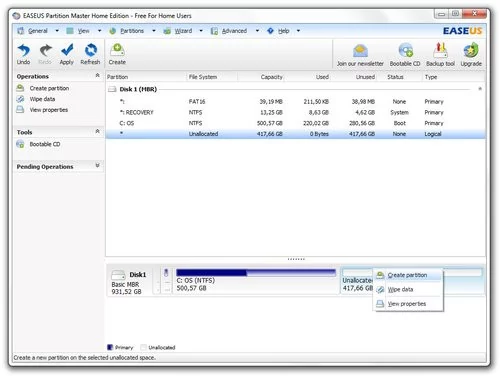Click Wipe data link in Operations
This screenshot has height=376, width=500.
point(42,99)
